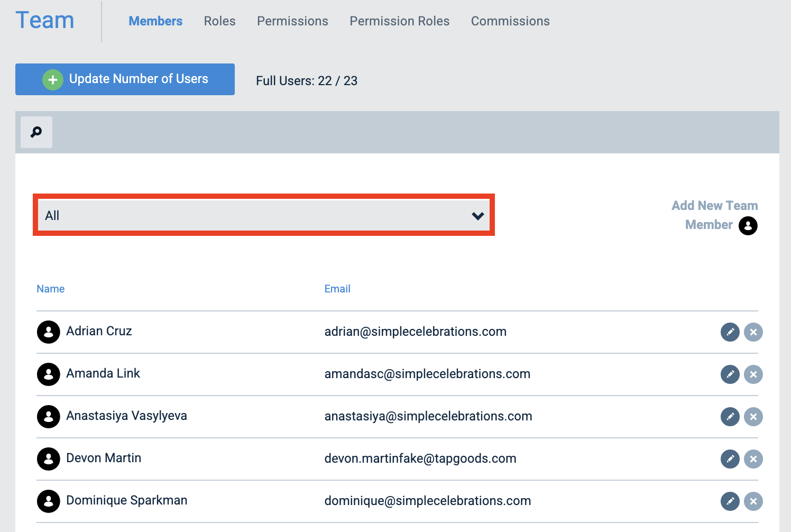Sort by the Name column header
Image resolution: width=791 pixels, height=532 pixels.
pos(51,289)
